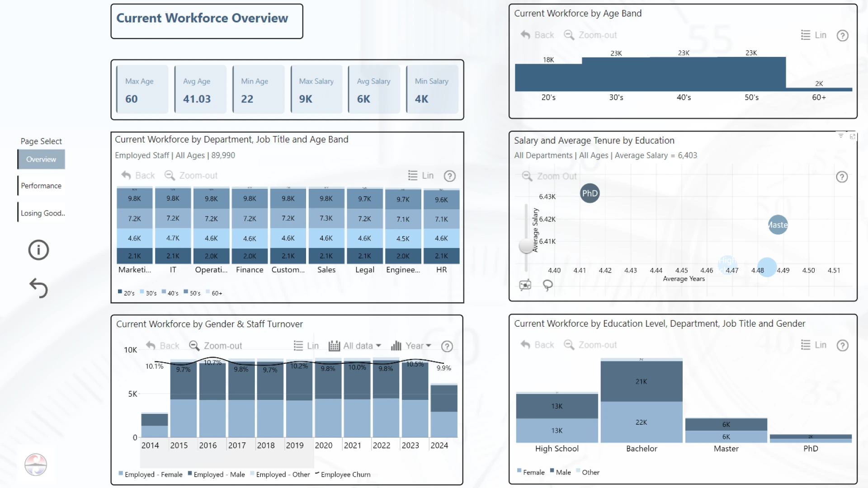Toggle 20's legend in Department chart

pyautogui.click(x=126, y=293)
